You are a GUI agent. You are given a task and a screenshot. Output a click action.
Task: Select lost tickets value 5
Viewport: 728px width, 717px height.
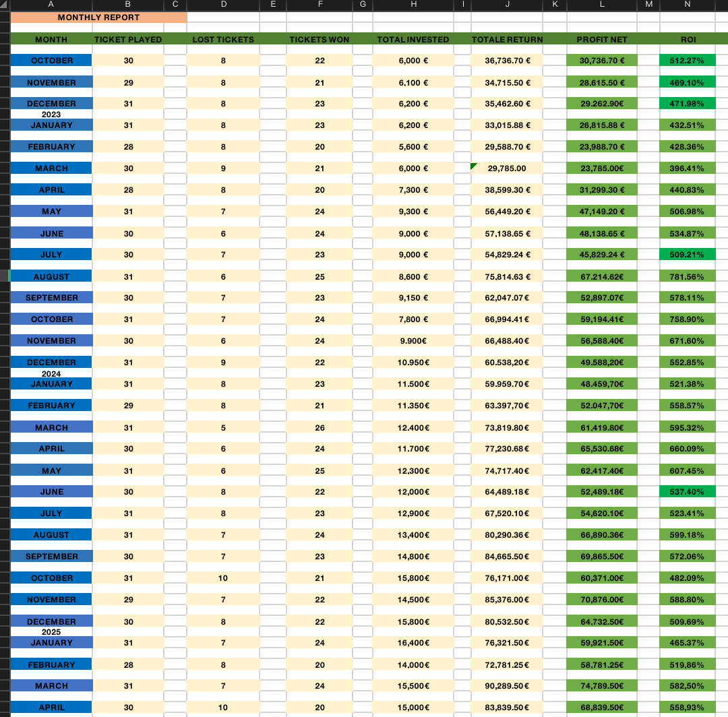[x=223, y=427]
